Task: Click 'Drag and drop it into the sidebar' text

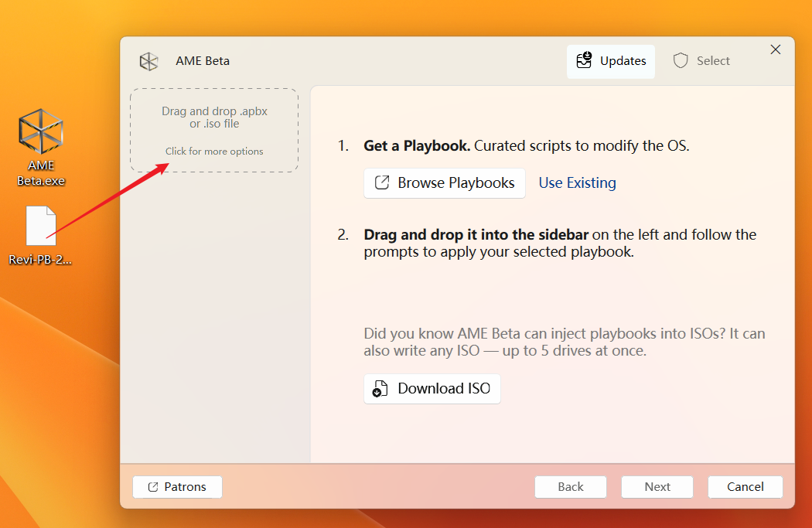Action: coord(476,234)
